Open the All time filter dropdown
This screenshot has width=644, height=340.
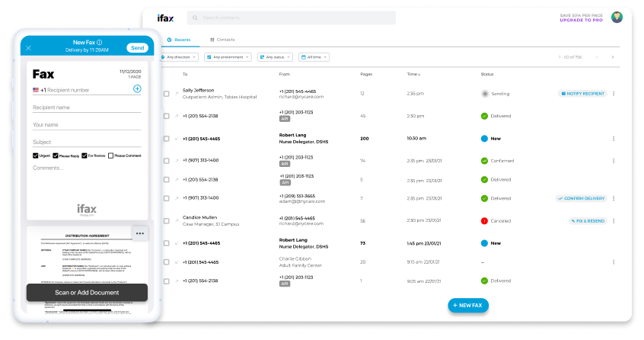tap(314, 57)
